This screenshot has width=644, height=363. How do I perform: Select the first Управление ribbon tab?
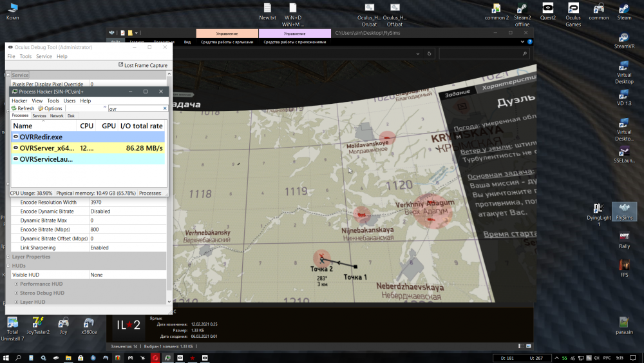[227, 34]
